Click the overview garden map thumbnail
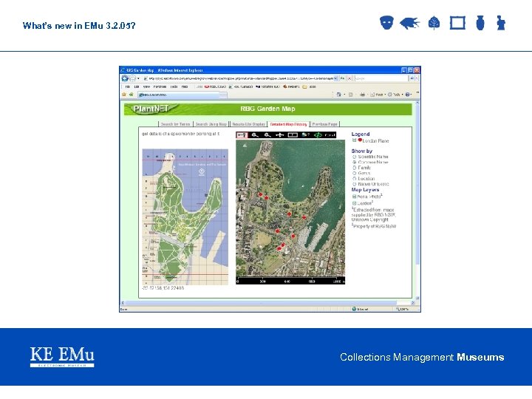Viewport: 532px width, 399px height. tap(185, 216)
